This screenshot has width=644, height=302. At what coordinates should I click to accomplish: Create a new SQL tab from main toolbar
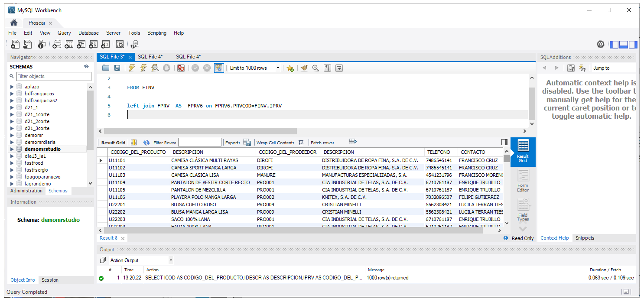pos(15,44)
